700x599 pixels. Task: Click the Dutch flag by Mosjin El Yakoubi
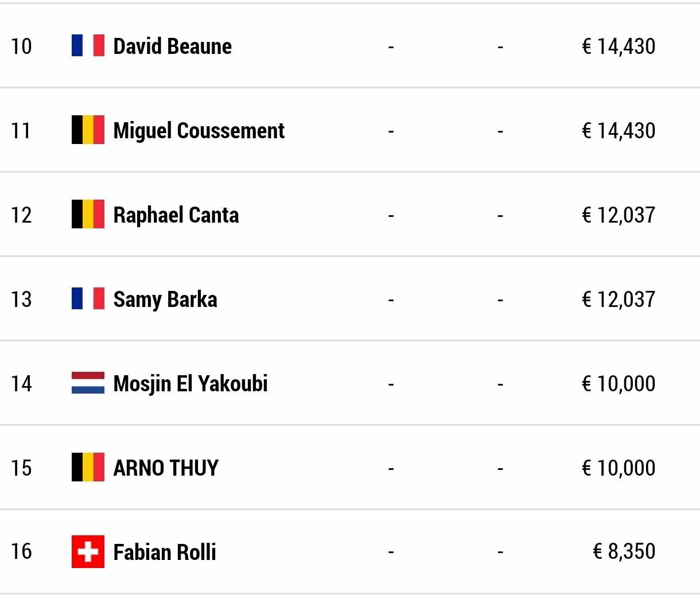(x=88, y=383)
